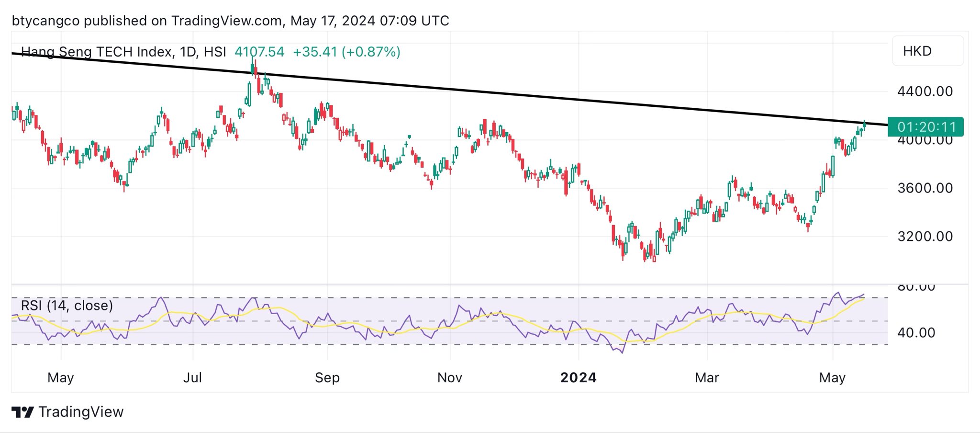The image size is (980, 433).
Task: Click the +35.41 (+0.87%) change value
Action: click(x=346, y=52)
